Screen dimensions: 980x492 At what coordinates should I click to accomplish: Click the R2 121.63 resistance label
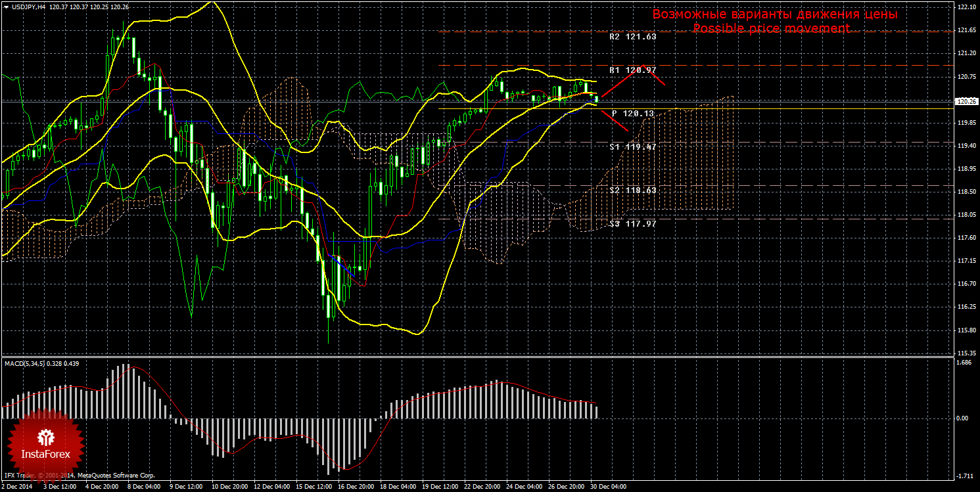coord(632,37)
